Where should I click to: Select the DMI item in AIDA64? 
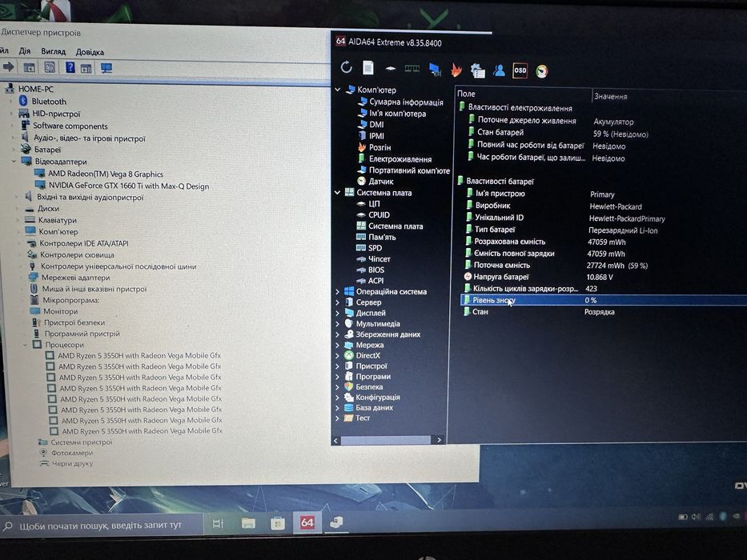[x=376, y=124]
